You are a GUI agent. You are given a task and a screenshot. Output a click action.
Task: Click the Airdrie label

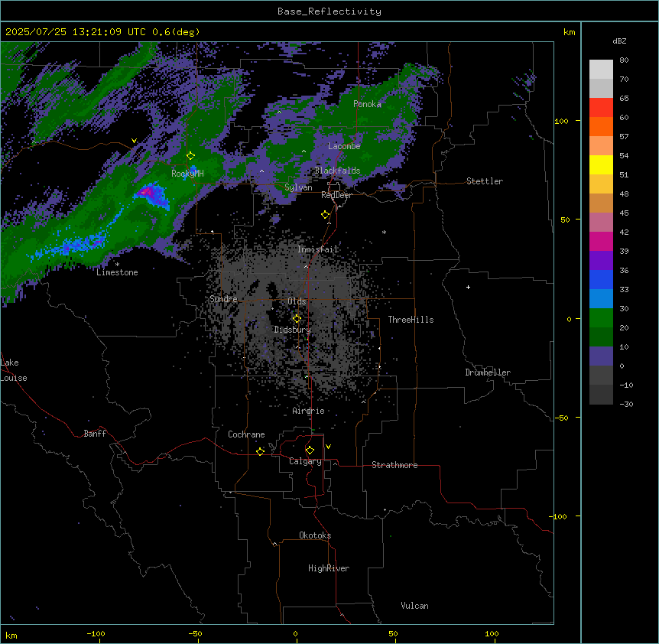tap(308, 411)
